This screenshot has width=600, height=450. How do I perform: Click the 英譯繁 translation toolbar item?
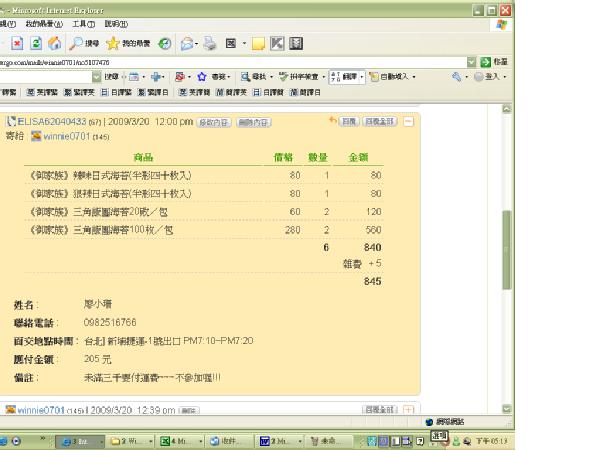[42, 92]
